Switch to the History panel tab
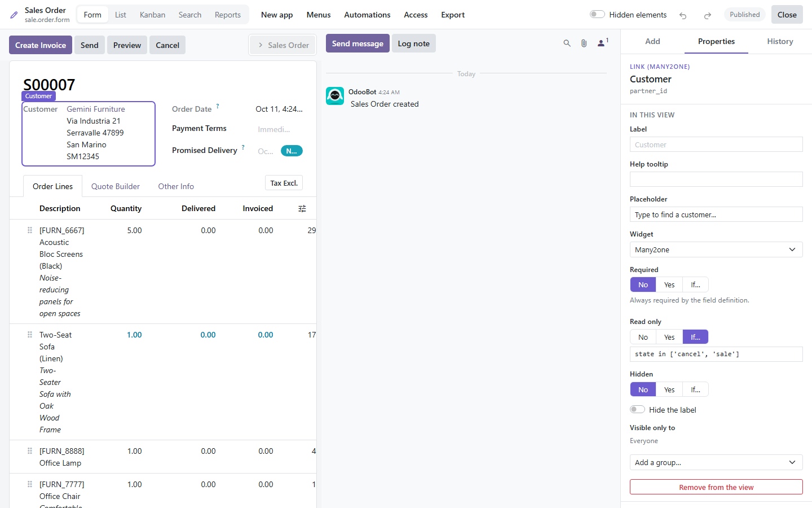This screenshot has height=508, width=812. tap(780, 41)
